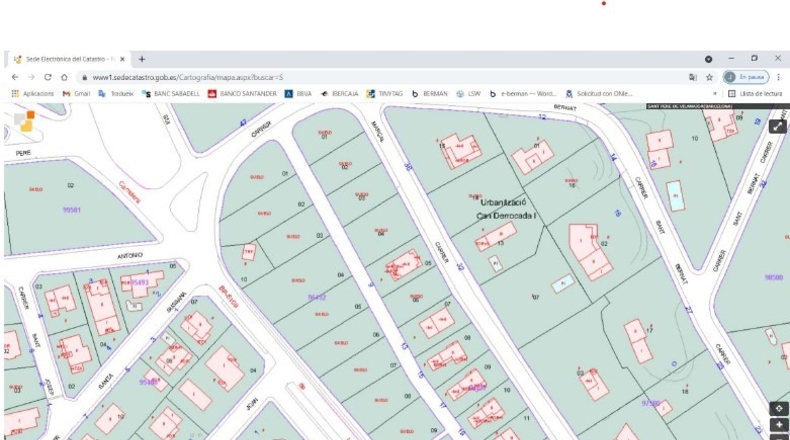
Task: Open the Aplicacions apps shortcut
Action: click(x=33, y=94)
